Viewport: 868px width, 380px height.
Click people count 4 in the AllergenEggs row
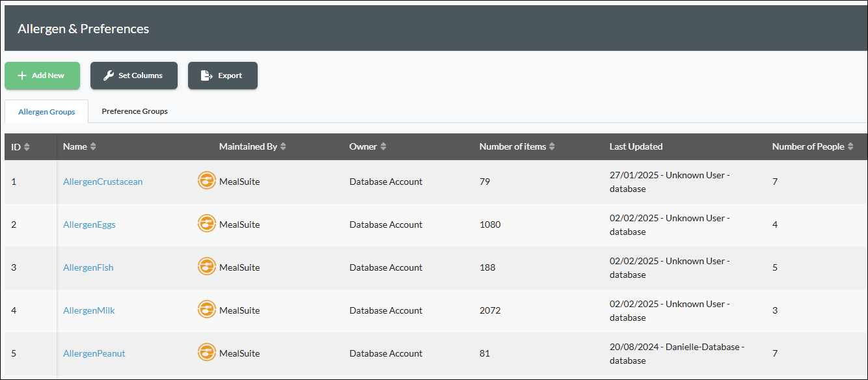[x=775, y=224]
